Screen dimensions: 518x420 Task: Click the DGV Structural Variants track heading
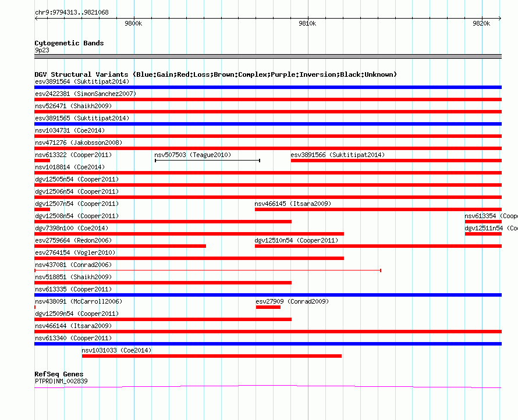[x=215, y=74]
